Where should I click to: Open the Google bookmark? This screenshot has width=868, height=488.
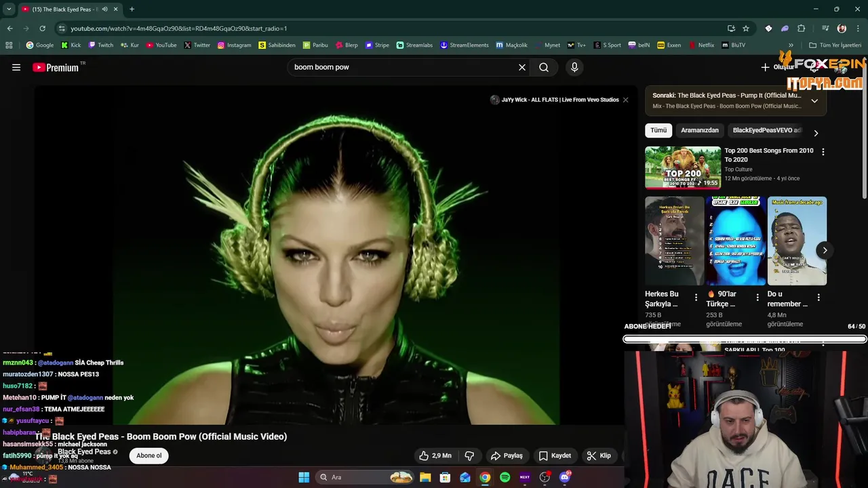(39, 45)
